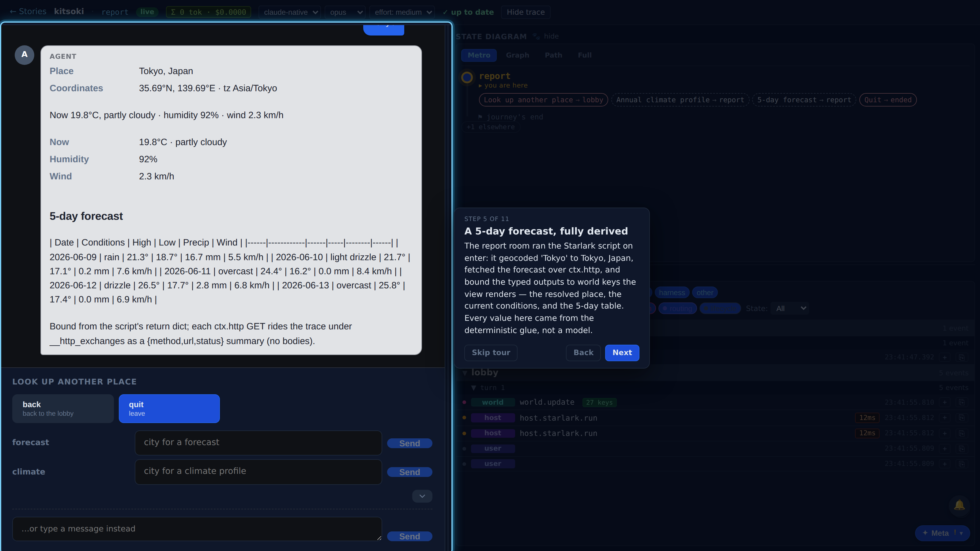Click Next in the tour popup
Viewport: 980px width, 551px height.
click(622, 353)
